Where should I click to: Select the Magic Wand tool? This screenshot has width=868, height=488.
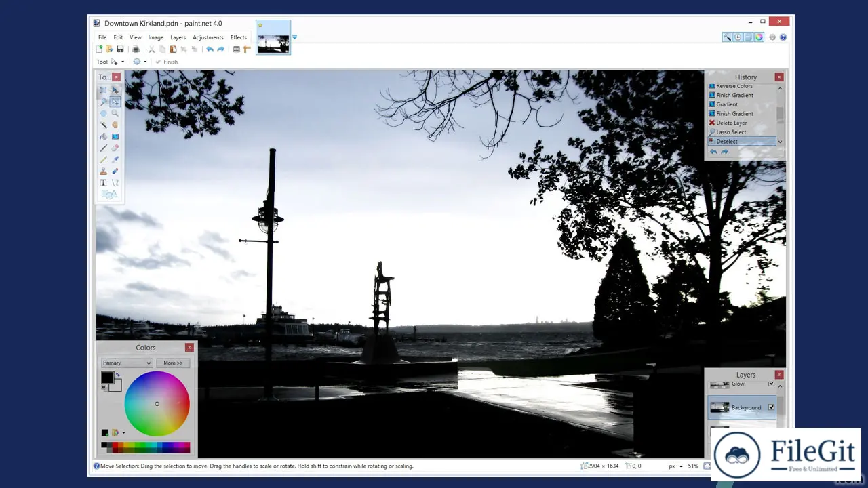pos(103,125)
